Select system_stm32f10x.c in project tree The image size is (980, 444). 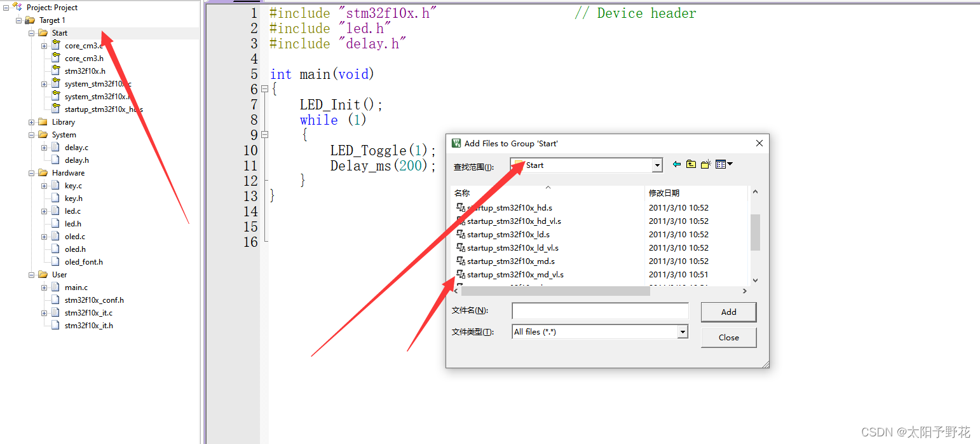pyautogui.click(x=98, y=83)
